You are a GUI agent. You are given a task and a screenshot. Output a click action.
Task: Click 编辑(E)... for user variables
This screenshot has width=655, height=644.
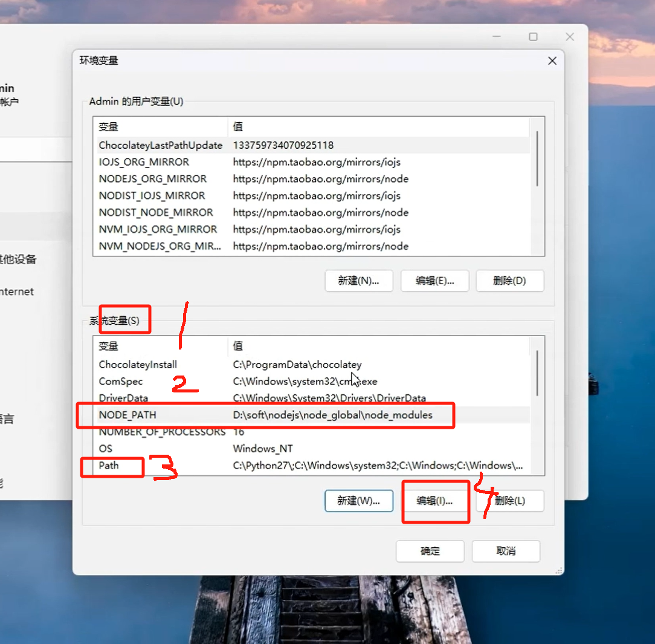(x=434, y=281)
